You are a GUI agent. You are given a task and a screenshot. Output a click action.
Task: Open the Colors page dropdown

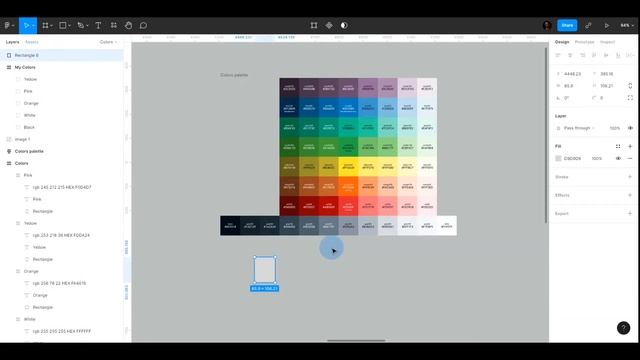tap(109, 42)
